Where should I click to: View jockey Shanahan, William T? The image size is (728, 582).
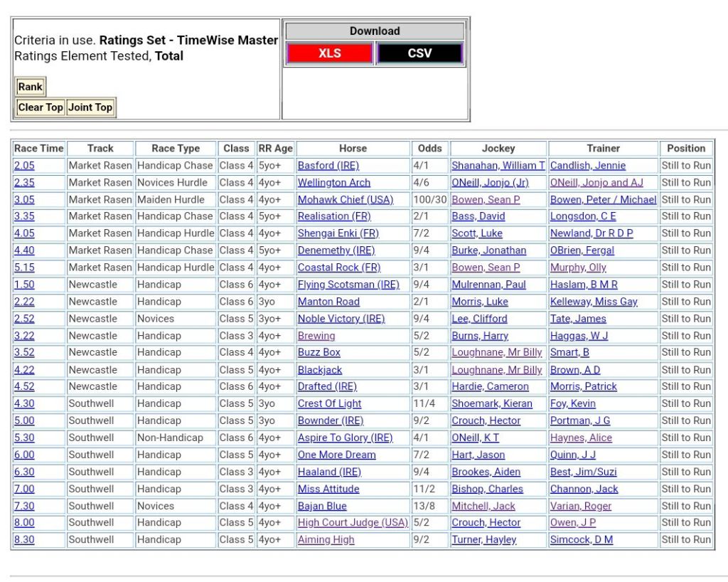coord(498,166)
